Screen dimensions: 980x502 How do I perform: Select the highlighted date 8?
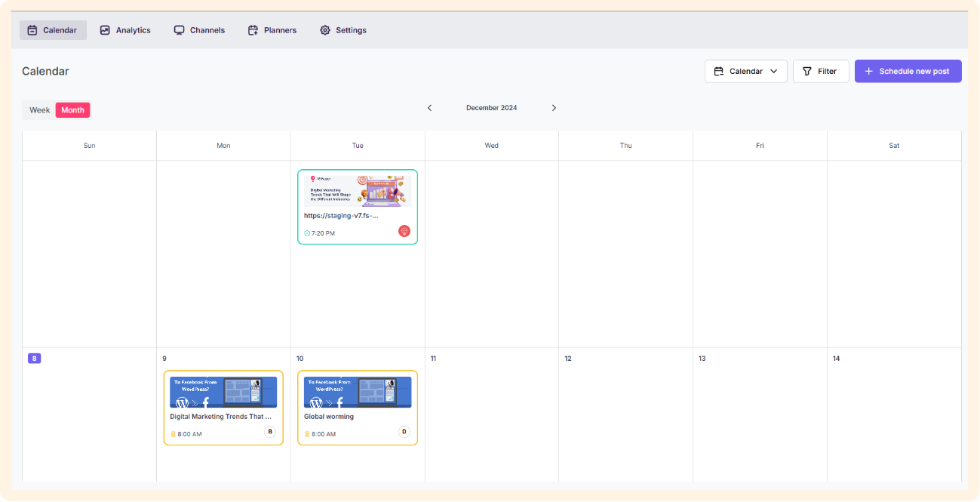[34, 359]
